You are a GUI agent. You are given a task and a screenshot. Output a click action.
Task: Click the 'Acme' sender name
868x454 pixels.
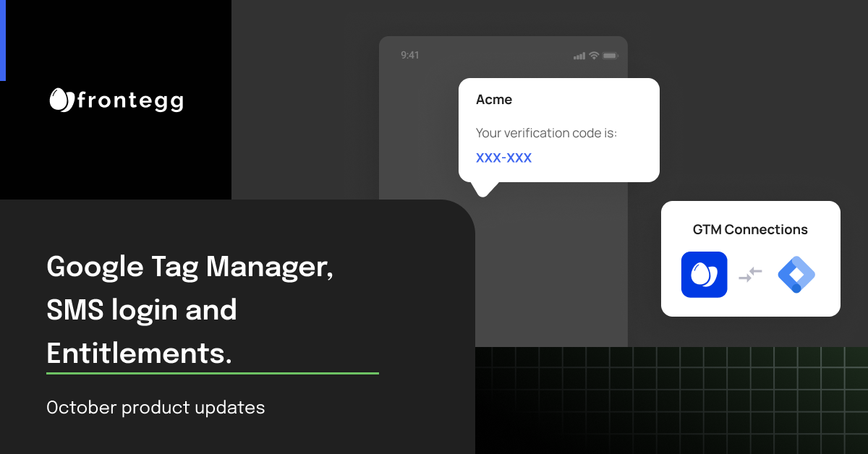point(494,100)
